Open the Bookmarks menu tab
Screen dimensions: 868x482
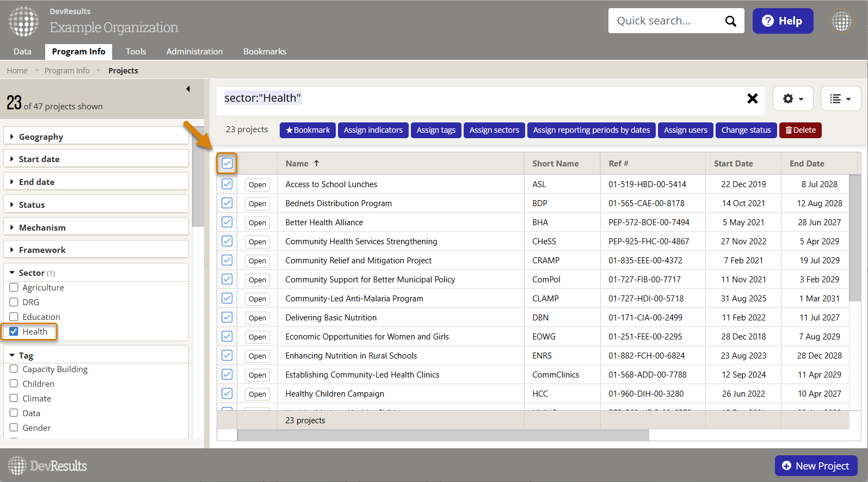click(x=264, y=52)
